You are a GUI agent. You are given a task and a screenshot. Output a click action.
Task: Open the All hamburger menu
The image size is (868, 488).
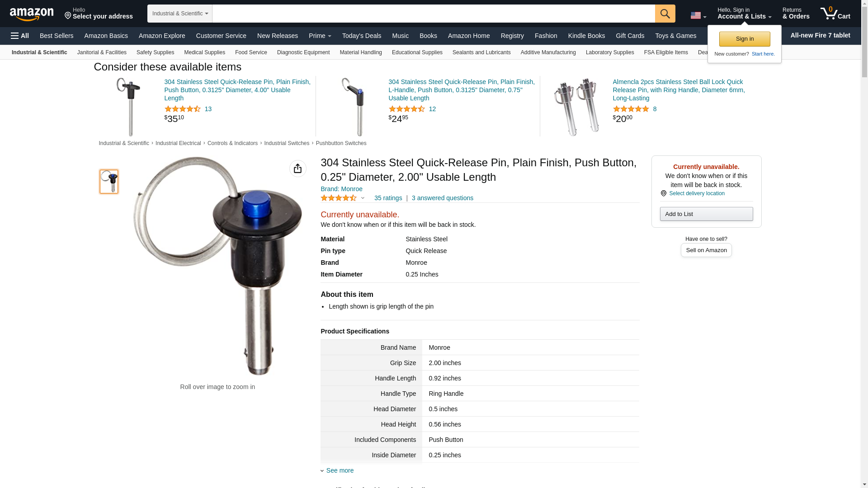(20, 36)
